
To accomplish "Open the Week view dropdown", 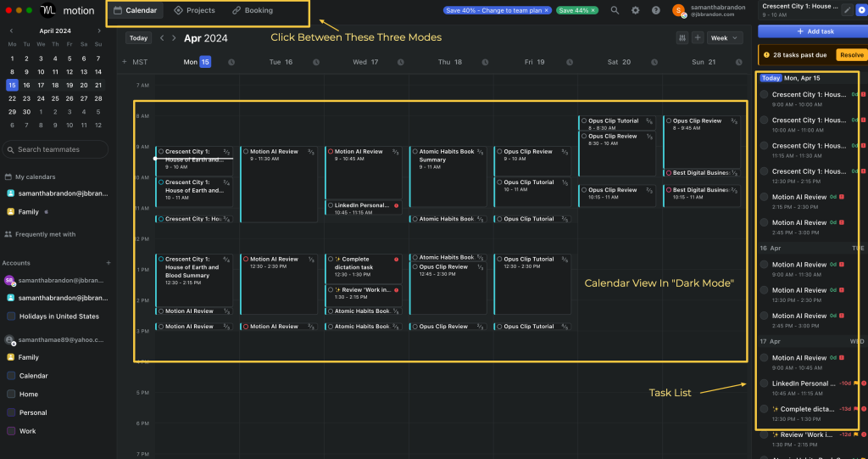I will click(725, 38).
